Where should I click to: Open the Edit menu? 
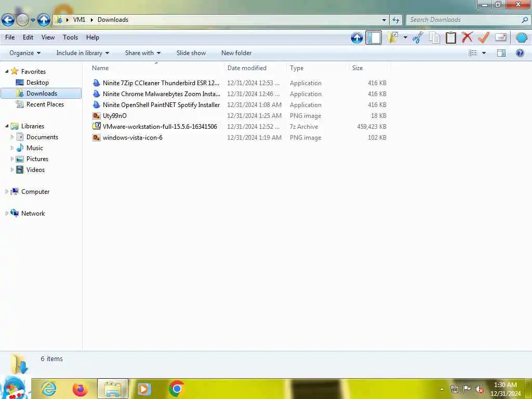(28, 37)
